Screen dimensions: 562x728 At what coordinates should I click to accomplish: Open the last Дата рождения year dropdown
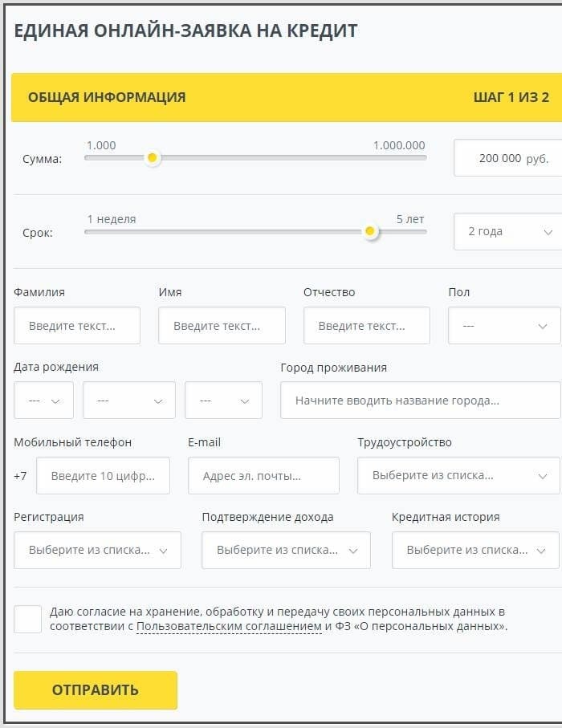pos(223,401)
